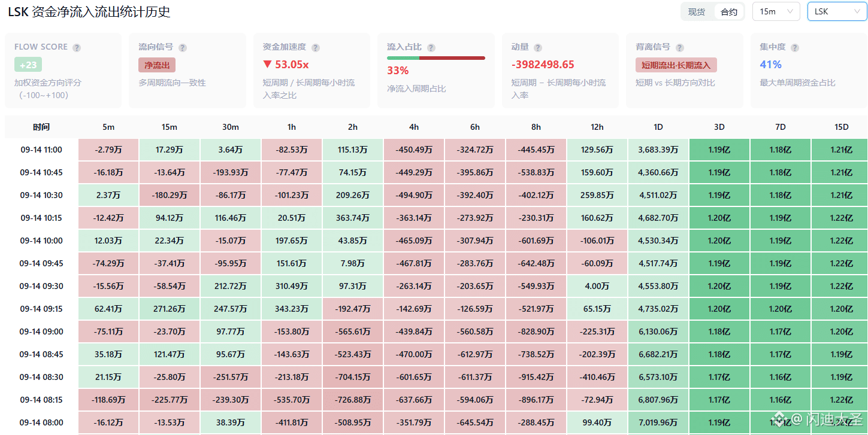The height and width of the screenshot is (435, 868).
Task: Click help icon next to 动量
Action: click(538, 48)
